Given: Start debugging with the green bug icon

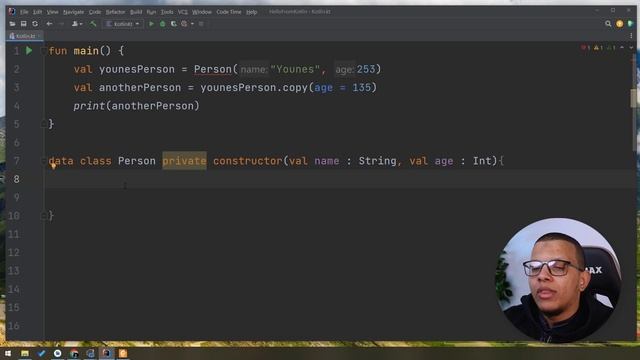Looking at the screenshot, I should (x=162, y=24).
